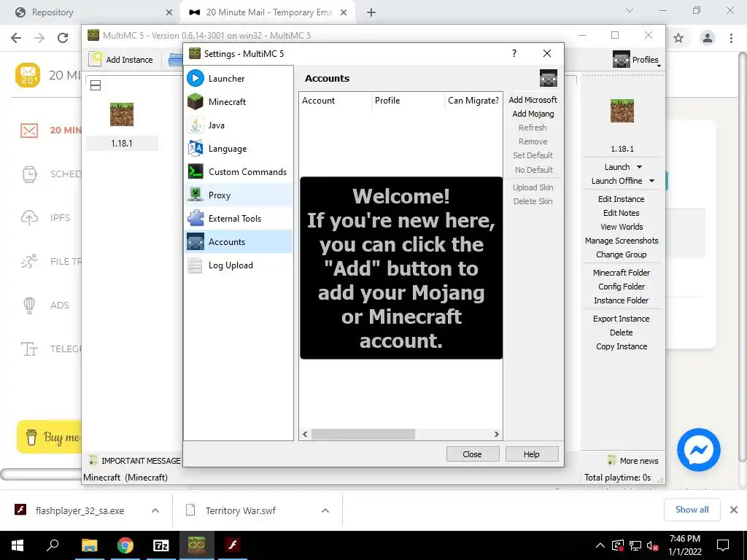Click Delete in MultiMC instance panel
The height and width of the screenshot is (560, 747).
[x=622, y=332]
